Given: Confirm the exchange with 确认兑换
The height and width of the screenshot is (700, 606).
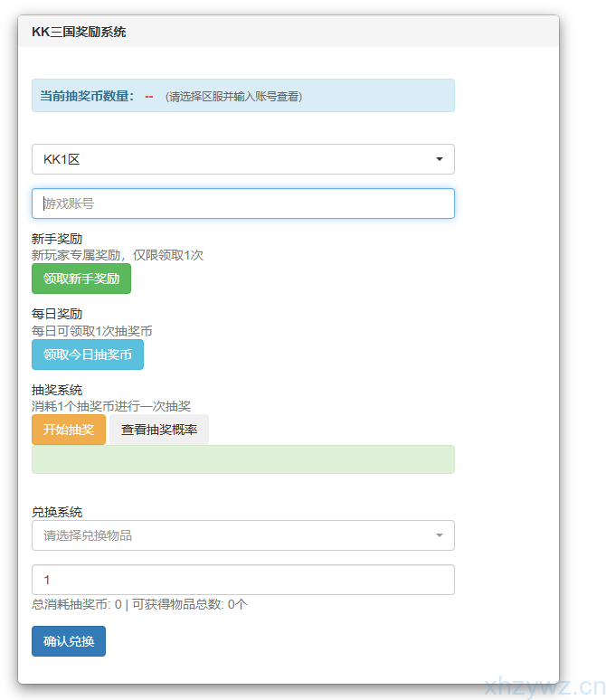Looking at the screenshot, I should pyautogui.click(x=69, y=641).
